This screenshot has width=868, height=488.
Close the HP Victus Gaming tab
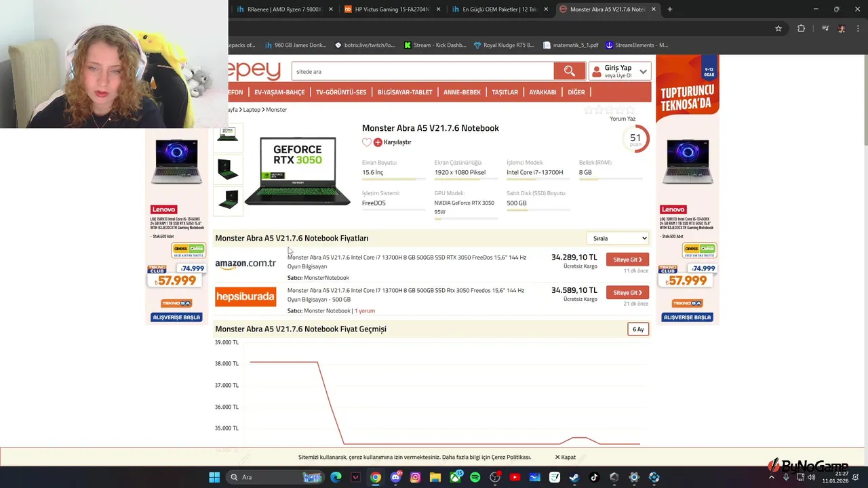pyautogui.click(x=438, y=9)
